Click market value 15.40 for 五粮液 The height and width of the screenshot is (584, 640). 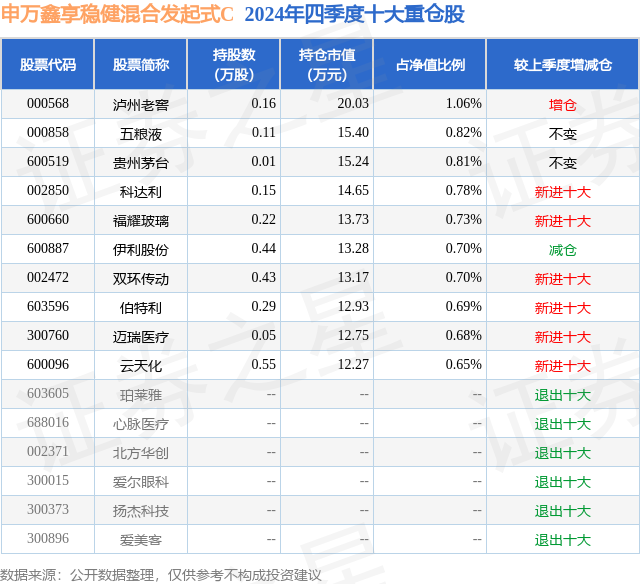(x=353, y=133)
